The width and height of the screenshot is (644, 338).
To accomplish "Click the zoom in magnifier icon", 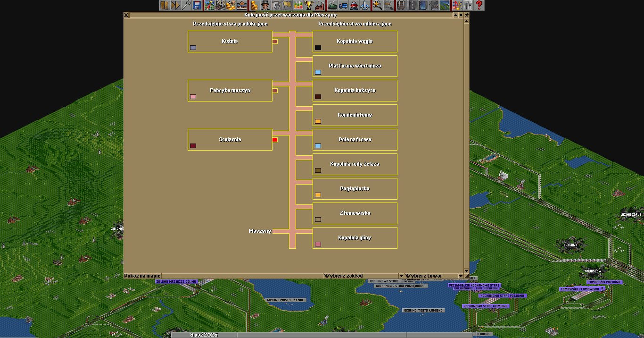I will click(x=377, y=5).
